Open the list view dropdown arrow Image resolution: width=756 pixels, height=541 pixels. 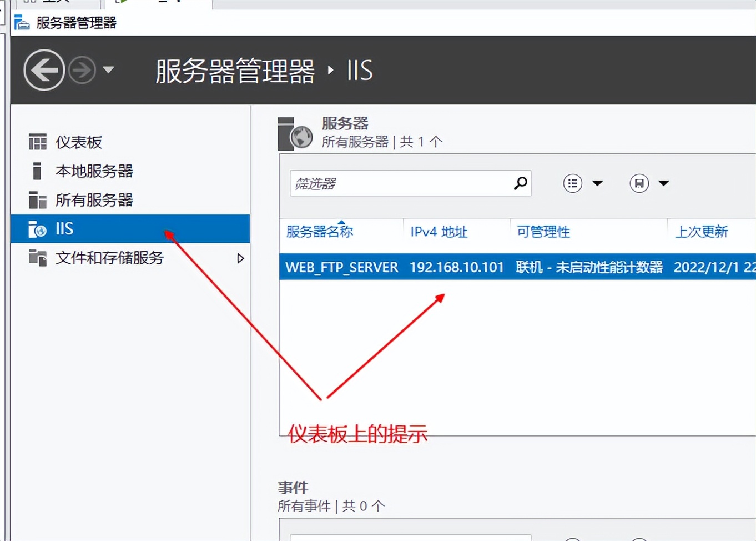pos(598,183)
